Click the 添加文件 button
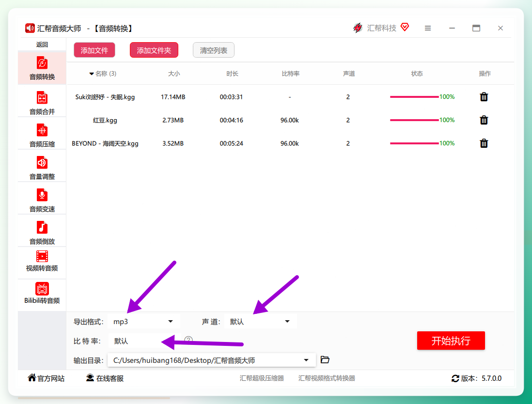This screenshot has width=532, height=404. (x=94, y=50)
